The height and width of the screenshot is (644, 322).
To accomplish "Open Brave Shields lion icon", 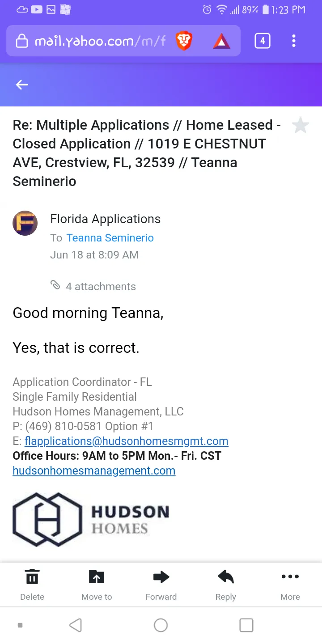I will click(184, 42).
